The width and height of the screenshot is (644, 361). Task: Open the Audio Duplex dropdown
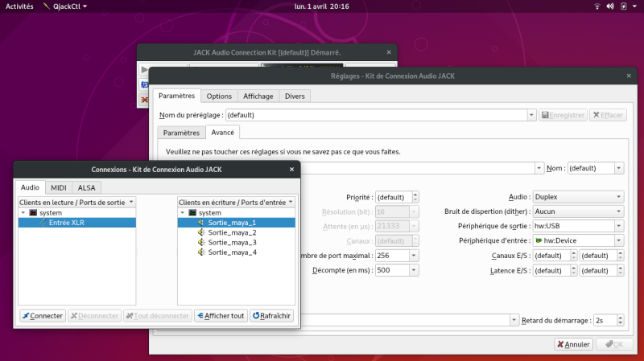578,197
